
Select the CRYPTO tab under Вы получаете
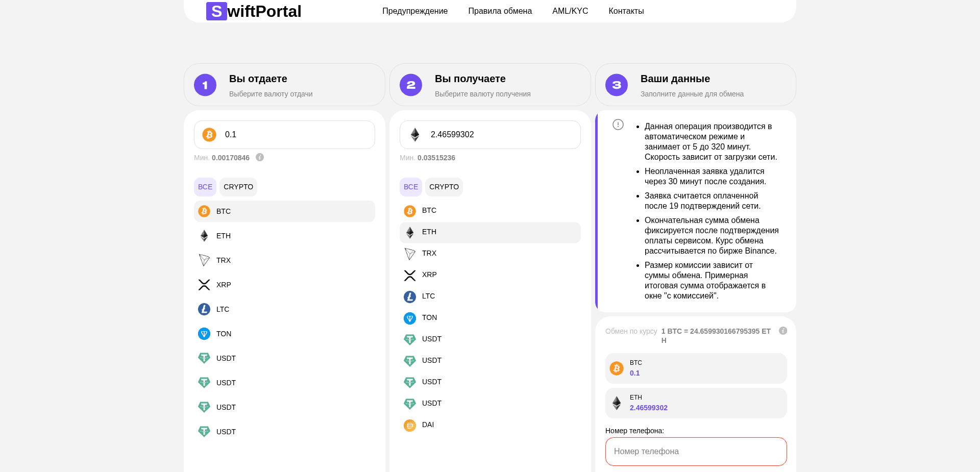pos(444,187)
